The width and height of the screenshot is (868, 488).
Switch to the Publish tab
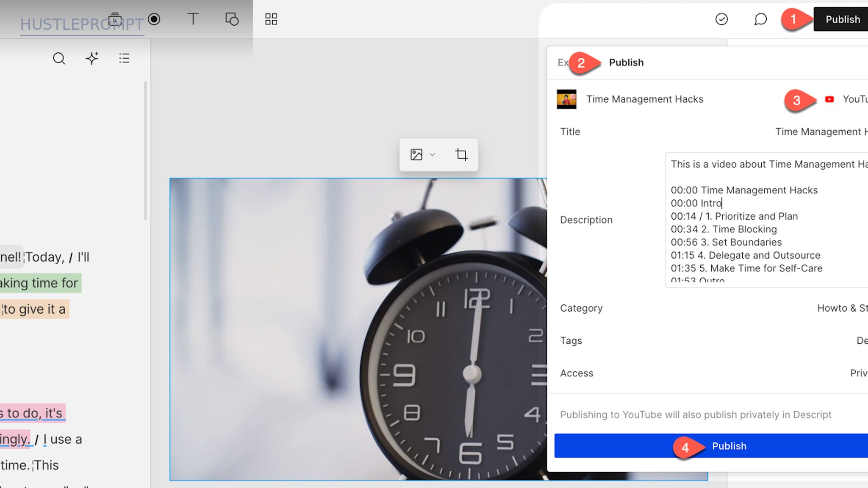pos(626,62)
